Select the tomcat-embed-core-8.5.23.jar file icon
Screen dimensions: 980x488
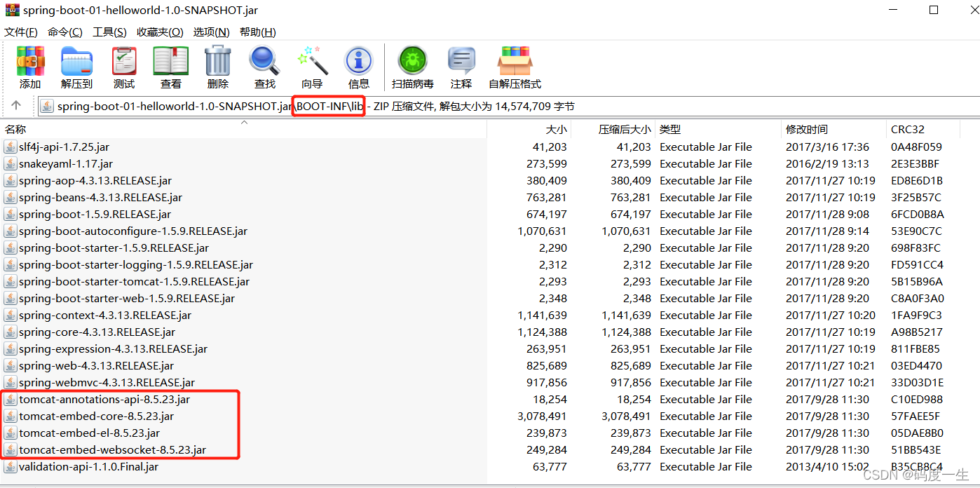[10, 416]
